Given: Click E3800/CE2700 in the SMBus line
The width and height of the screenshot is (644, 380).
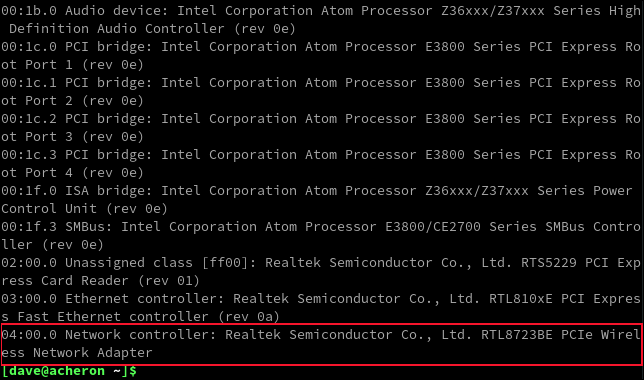Looking at the screenshot, I should point(433,227).
